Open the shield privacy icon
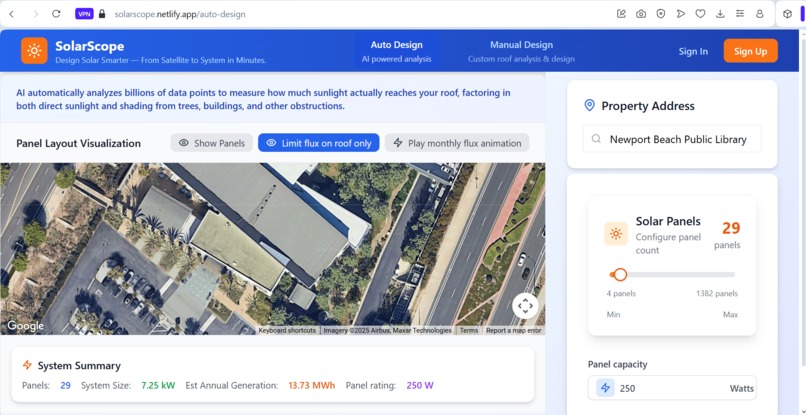 click(x=661, y=14)
